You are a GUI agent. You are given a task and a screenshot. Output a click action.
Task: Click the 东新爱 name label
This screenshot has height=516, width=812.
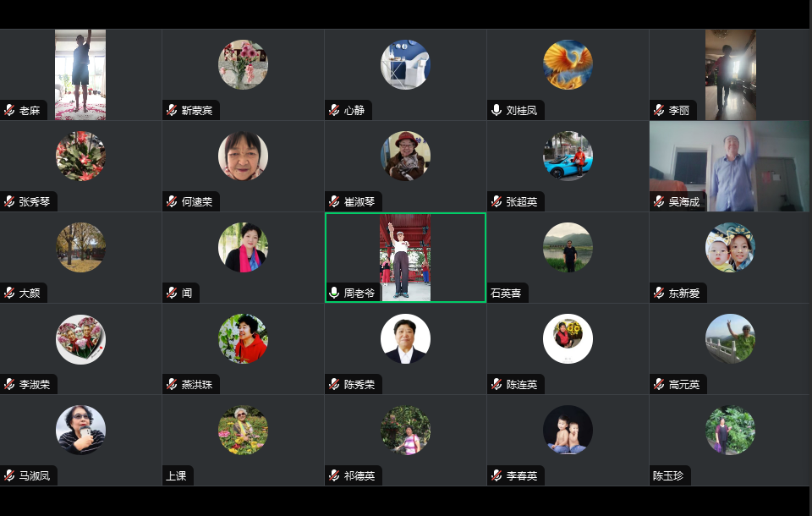[x=684, y=294]
